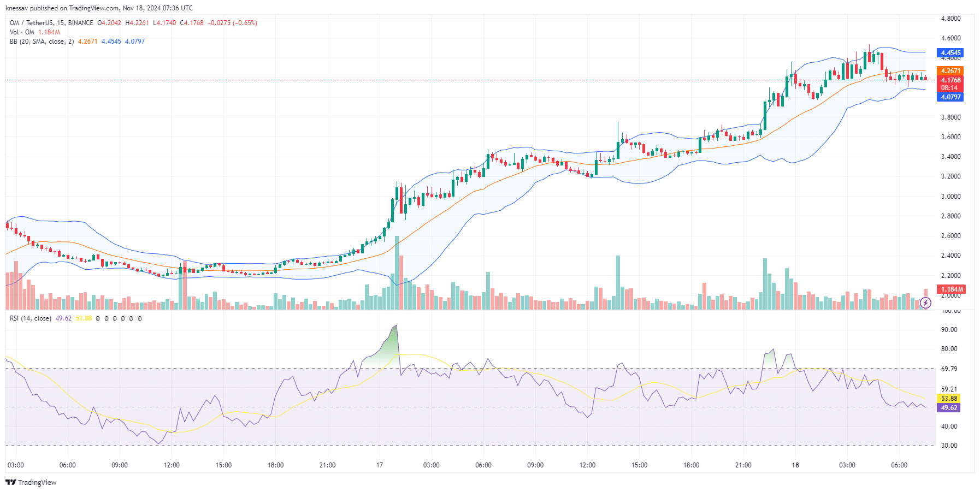Click the Vol · OM volume label

pyautogui.click(x=22, y=32)
